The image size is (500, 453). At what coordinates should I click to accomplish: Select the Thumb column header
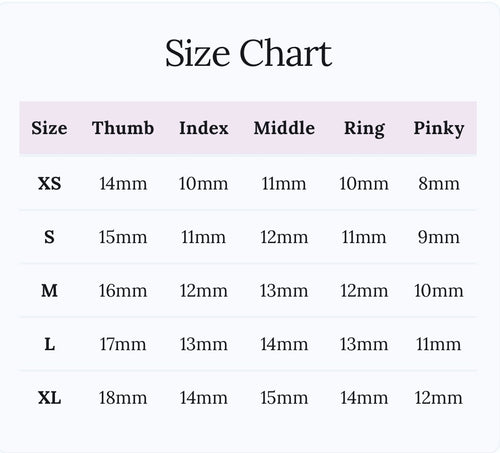click(x=123, y=128)
